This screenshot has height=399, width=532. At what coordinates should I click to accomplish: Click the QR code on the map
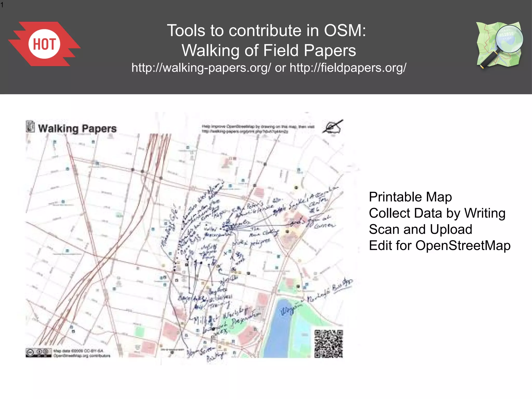click(329, 344)
